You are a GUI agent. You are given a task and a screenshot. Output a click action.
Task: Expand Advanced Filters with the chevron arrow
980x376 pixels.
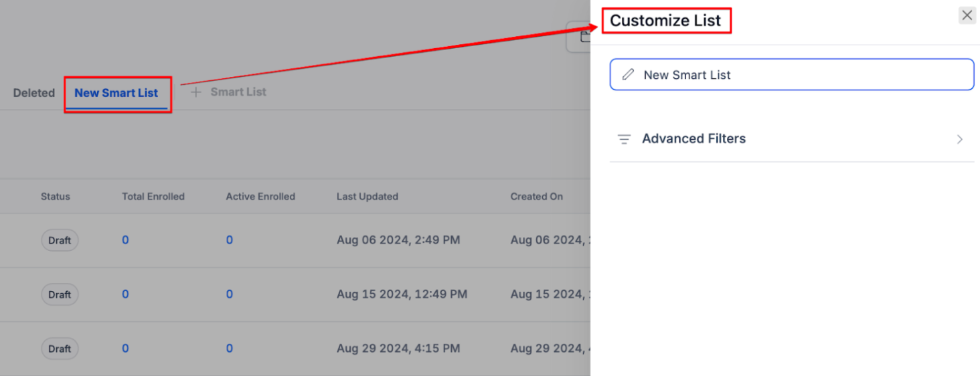pos(959,139)
